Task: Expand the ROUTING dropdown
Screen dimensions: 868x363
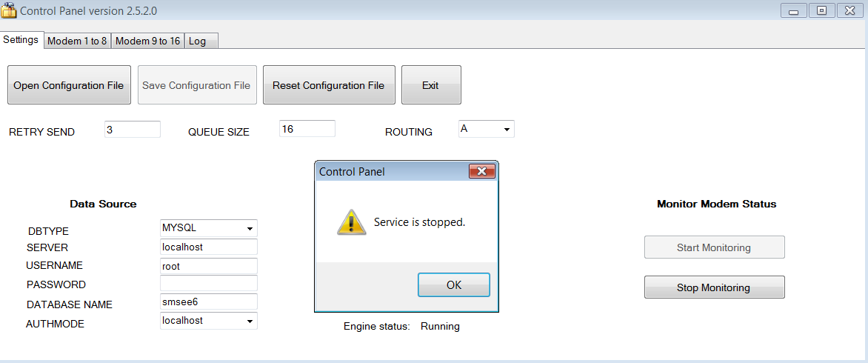Action: pyautogui.click(x=507, y=130)
